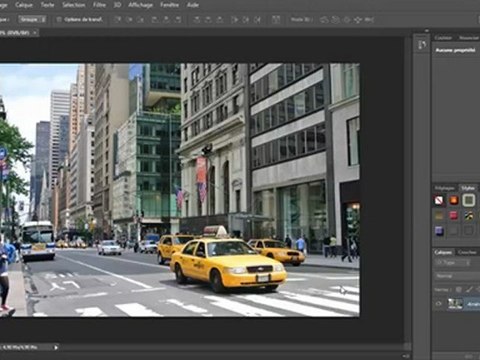480x360 pixels.
Task: Close the open document tab
Action: pyautogui.click(x=35, y=33)
